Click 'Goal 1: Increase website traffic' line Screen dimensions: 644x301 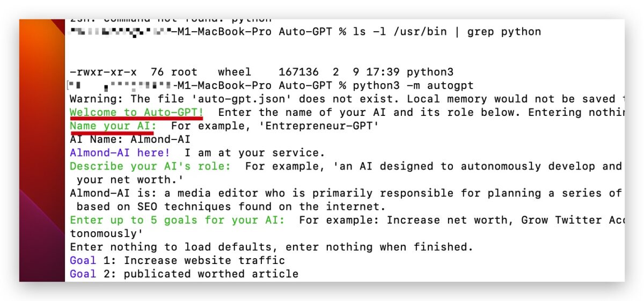pos(177,261)
